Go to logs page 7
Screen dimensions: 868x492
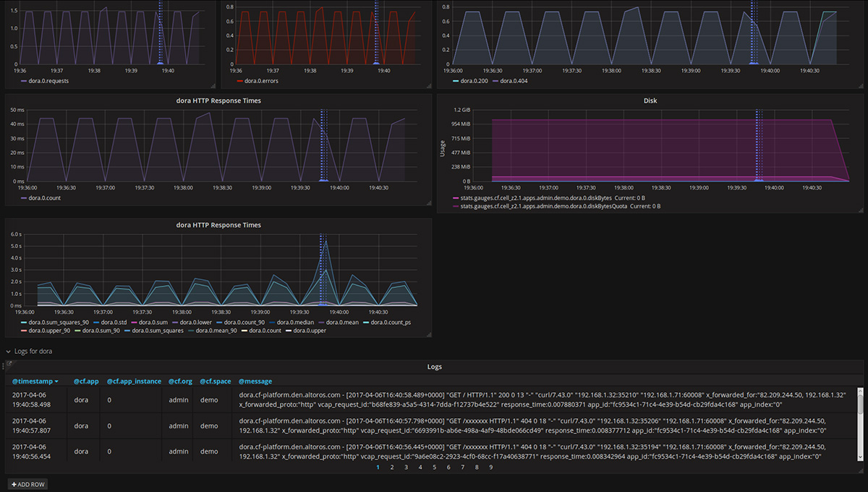[463, 467]
